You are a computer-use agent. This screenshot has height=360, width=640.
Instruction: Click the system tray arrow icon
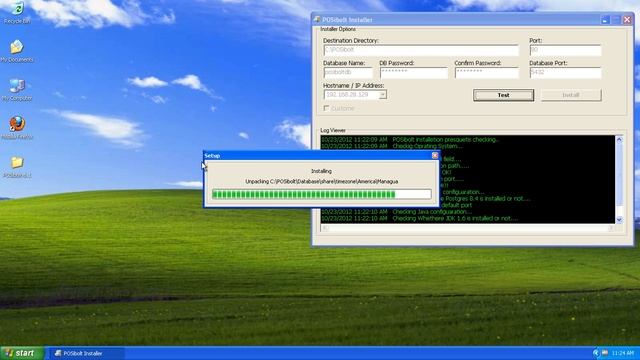(x=596, y=353)
